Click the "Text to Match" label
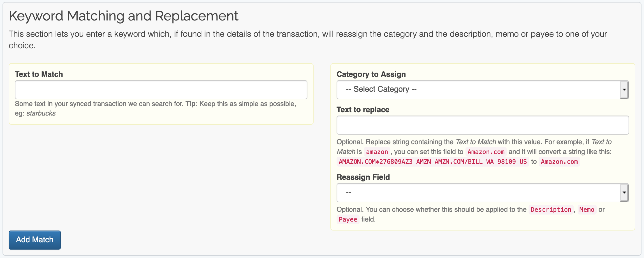Image resolution: width=644 pixels, height=258 pixels. pos(39,74)
